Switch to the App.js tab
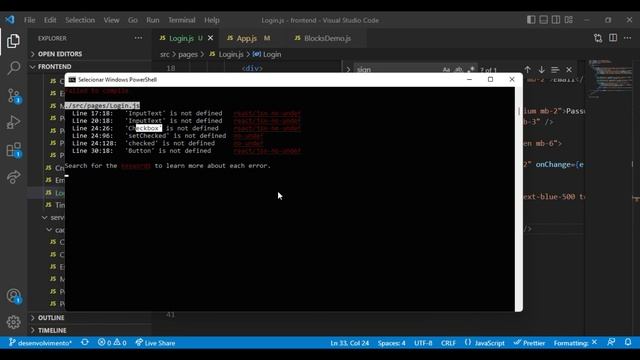This screenshot has width=640, height=360. click(x=248, y=38)
